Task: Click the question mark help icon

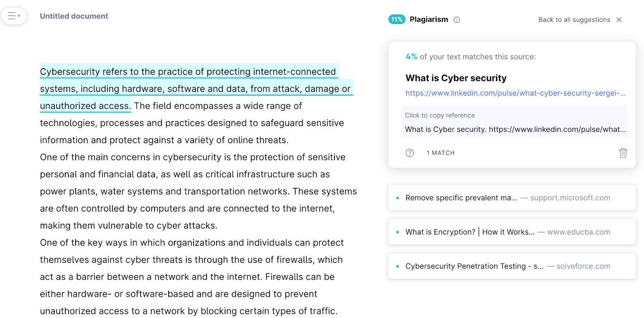Action: click(x=410, y=153)
